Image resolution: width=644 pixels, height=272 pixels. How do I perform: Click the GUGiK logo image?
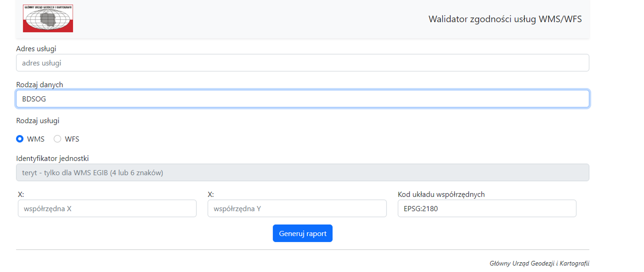tap(48, 18)
